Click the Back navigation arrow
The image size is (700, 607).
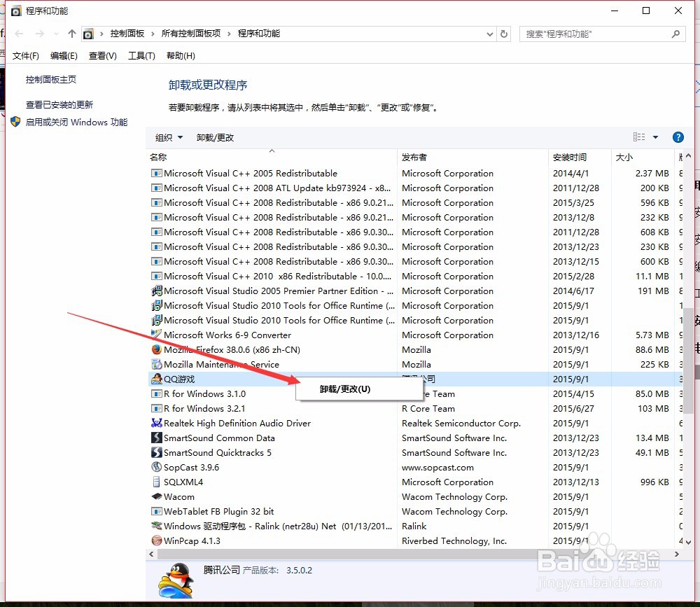coord(19,34)
